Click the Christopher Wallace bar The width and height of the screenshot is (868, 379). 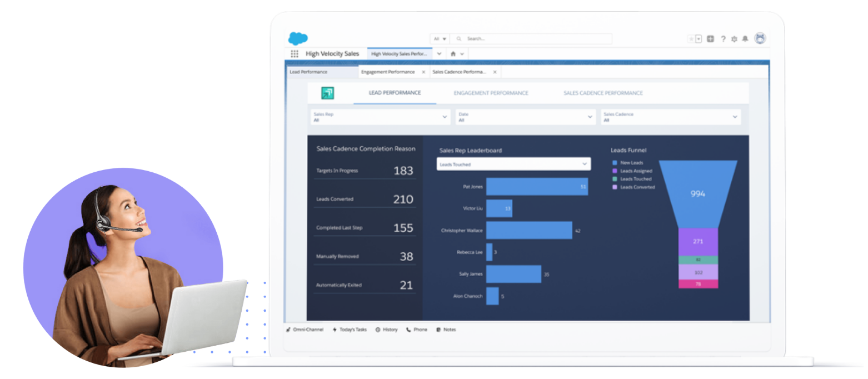(x=529, y=230)
